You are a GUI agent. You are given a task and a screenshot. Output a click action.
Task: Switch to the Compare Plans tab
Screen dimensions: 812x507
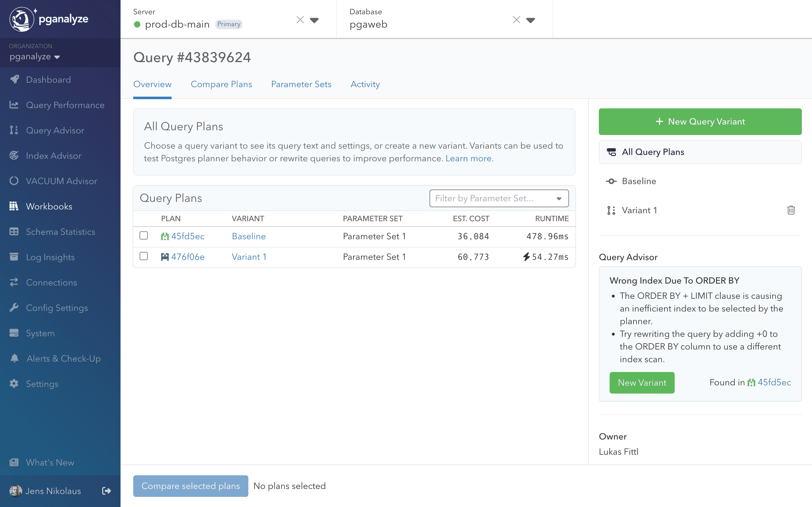(x=221, y=84)
